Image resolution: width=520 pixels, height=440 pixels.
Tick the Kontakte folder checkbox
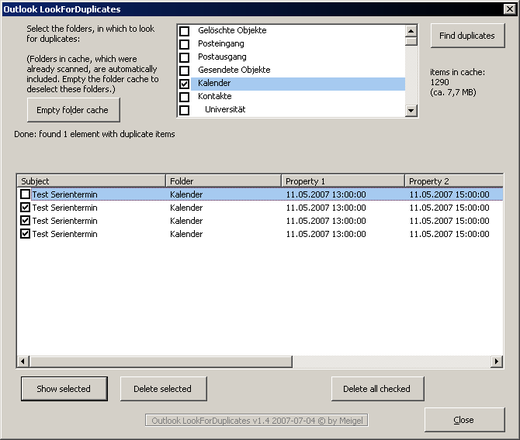click(x=184, y=97)
